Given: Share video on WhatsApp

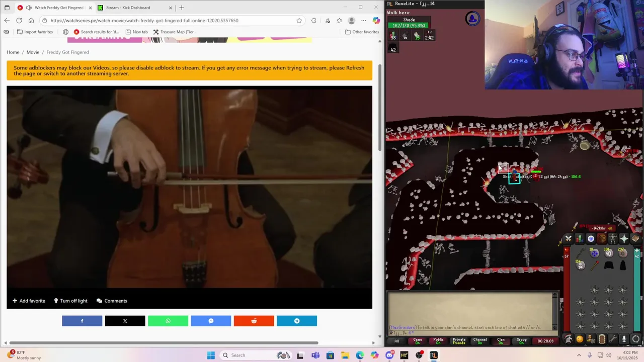Looking at the screenshot, I should pyautogui.click(x=168, y=321).
